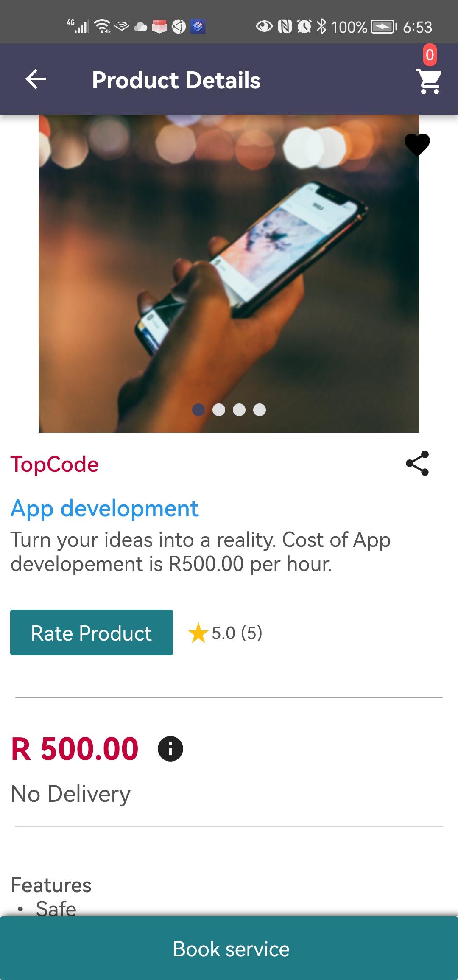Viewport: 458px width, 980px height.
Task: Open price info icon beside R 500.00
Action: click(170, 749)
